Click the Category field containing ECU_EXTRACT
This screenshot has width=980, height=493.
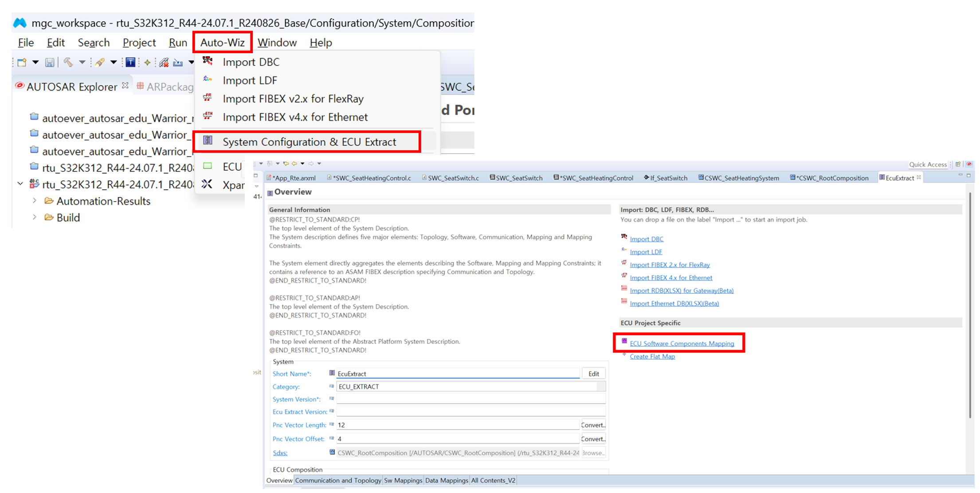click(466, 387)
